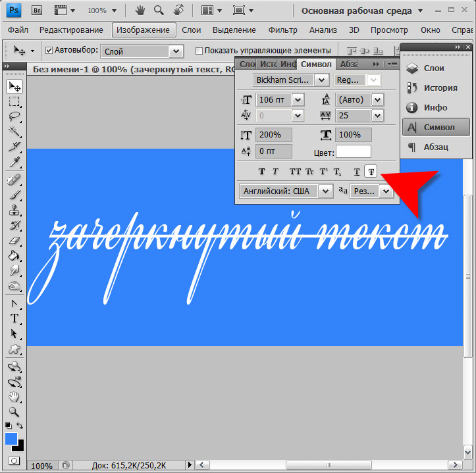This screenshot has height=473, width=476.
Task: Click the black background color swatch
Action: [19, 447]
